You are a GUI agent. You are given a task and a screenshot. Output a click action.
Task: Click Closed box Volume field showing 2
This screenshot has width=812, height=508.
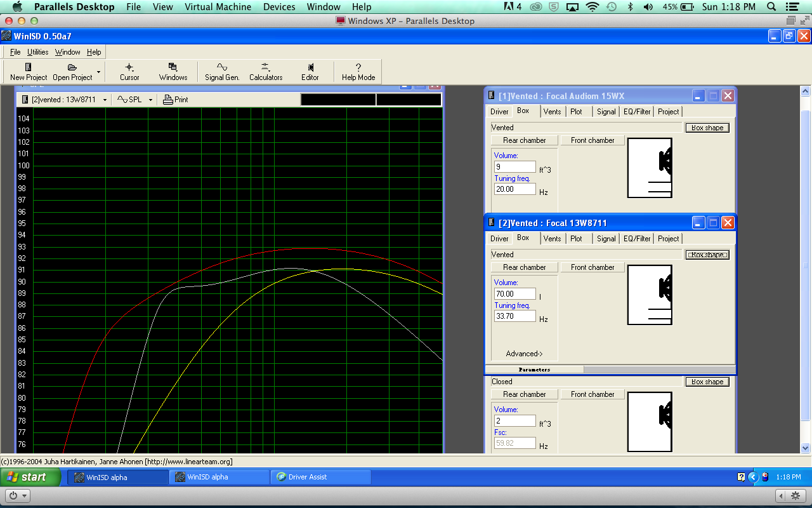515,421
